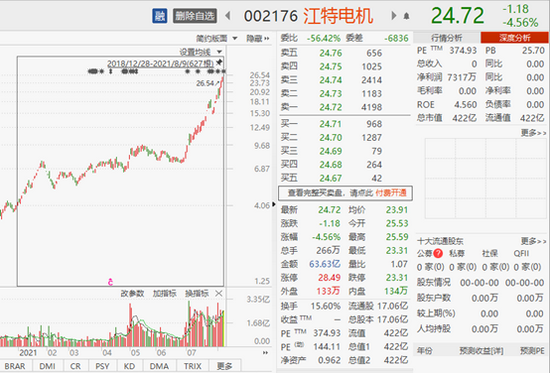
Task: Click 卖一 price 24.72
Action: pos(330,107)
